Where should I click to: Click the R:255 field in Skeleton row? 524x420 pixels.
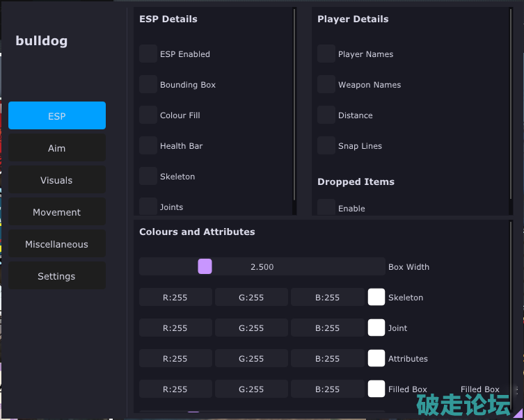175,298
